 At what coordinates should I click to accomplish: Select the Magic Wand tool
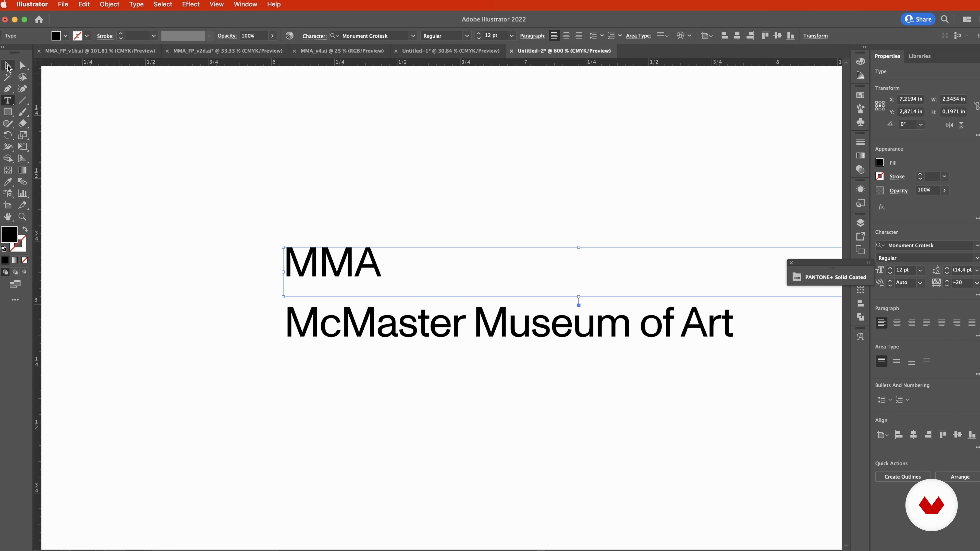pyautogui.click(x=8, y=78)
